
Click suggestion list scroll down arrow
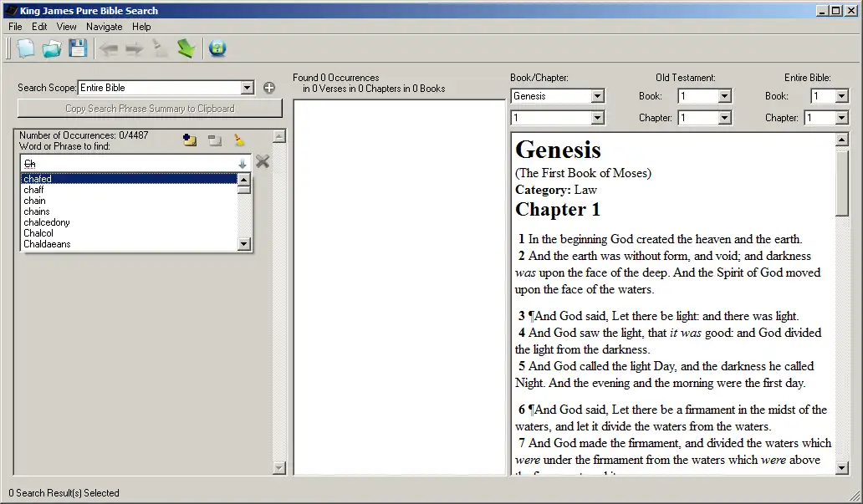pyautogui.click(x=244, y=244)
